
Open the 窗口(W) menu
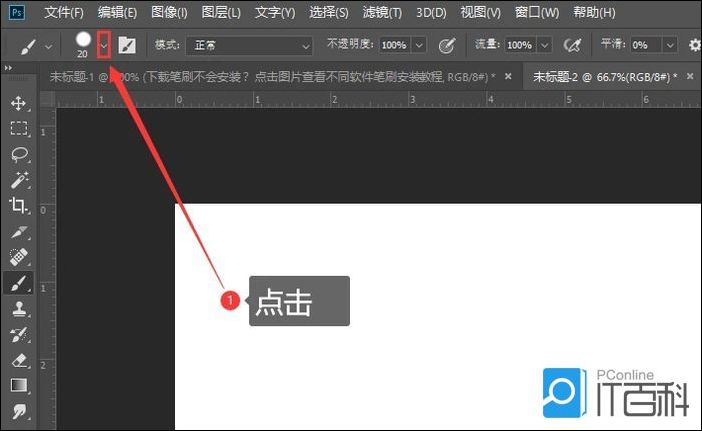(x=537, y=13)
